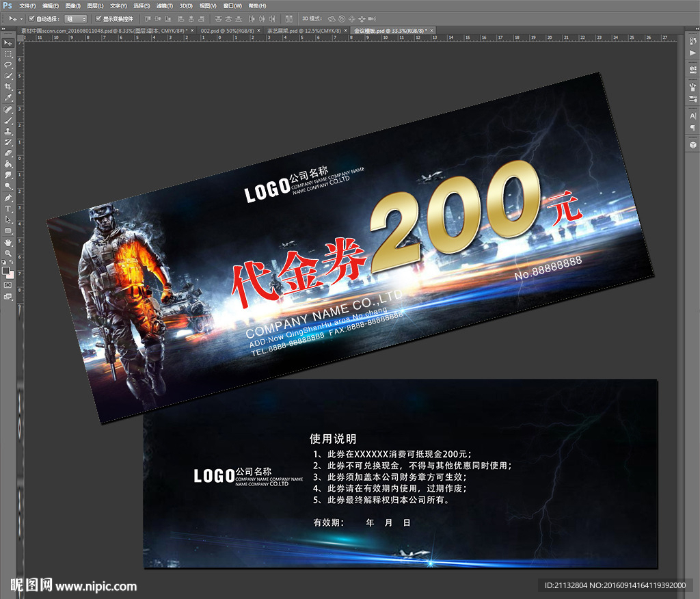The height and width of the screenshot is (599, 700).
Task: Toggle the 显示变换控件 checkbox
Action: pyautogui.click(x=98, y=18)
